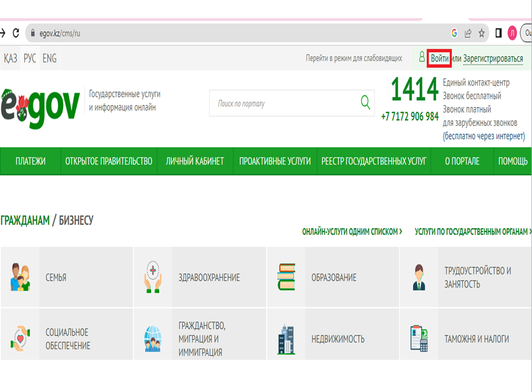Click the Войти login link

(439, 58)
